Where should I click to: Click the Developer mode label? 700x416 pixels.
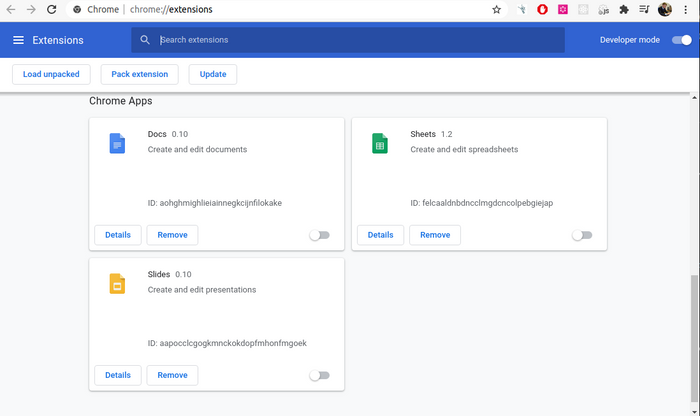(629, 40)
